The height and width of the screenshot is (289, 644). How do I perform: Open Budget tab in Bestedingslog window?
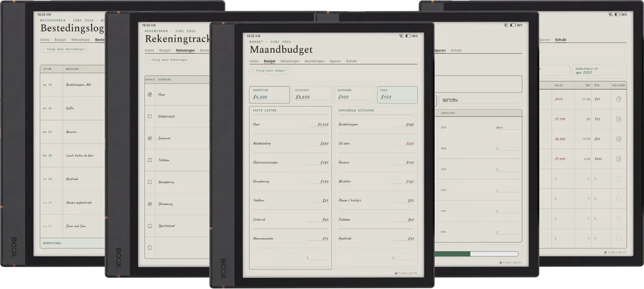[60, 39]
